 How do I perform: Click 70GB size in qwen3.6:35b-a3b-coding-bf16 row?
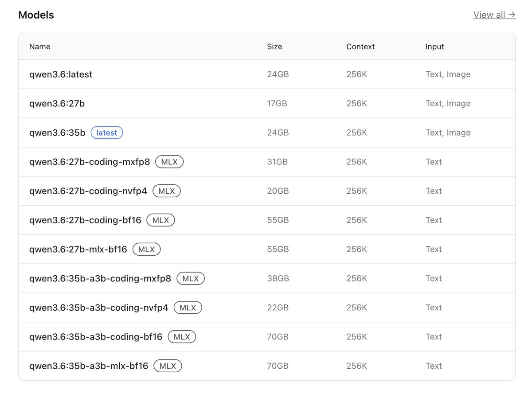tap(278, 337)
